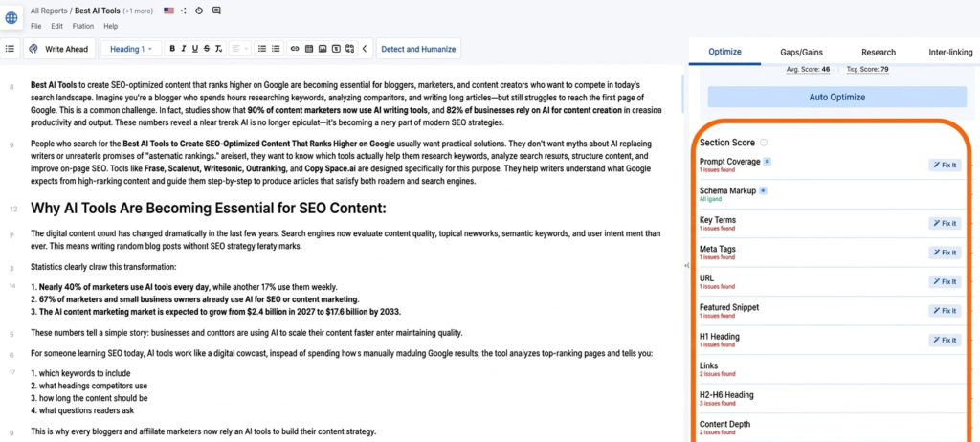Toggle the outline list icon at toolbar start
Screen dimensions: 980x442
coord(10,49)
